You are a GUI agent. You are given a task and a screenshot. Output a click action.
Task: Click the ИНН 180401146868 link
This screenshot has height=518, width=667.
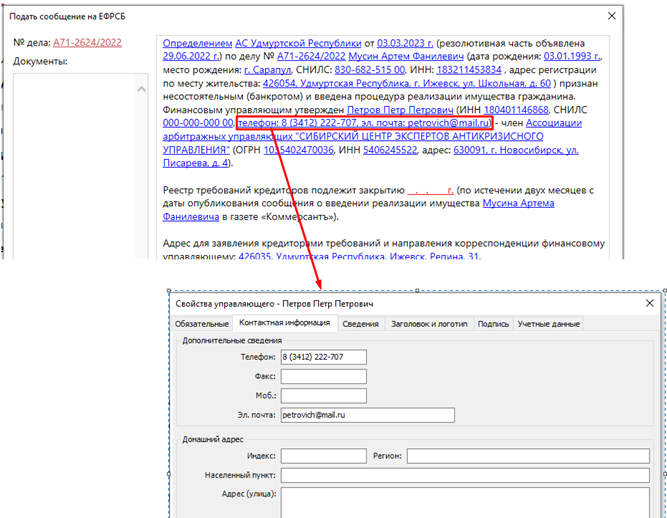point(516,110)
